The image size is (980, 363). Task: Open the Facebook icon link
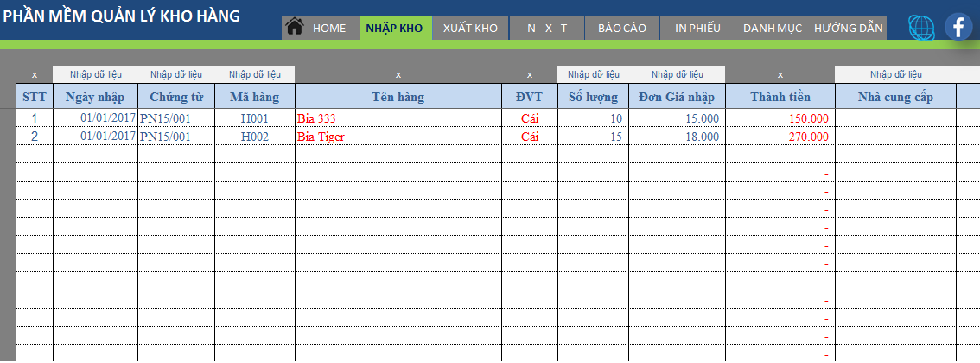click(x=958, y=28)
